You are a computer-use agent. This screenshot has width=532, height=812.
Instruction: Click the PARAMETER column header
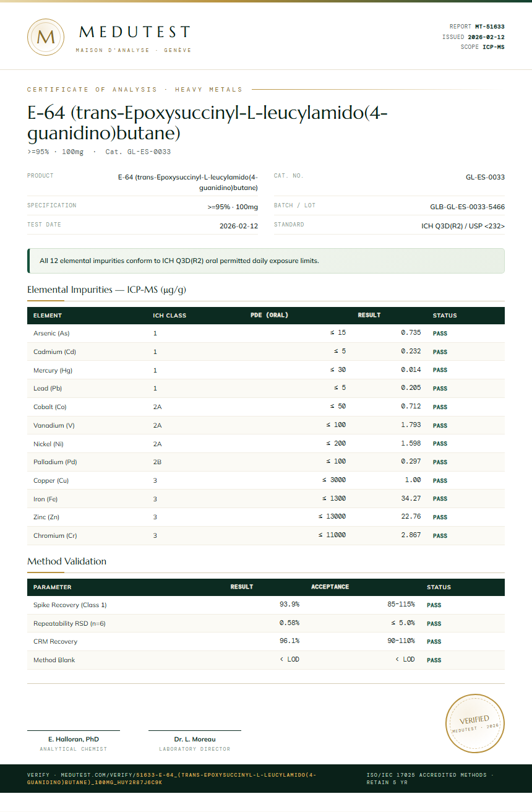coord(52,587)
